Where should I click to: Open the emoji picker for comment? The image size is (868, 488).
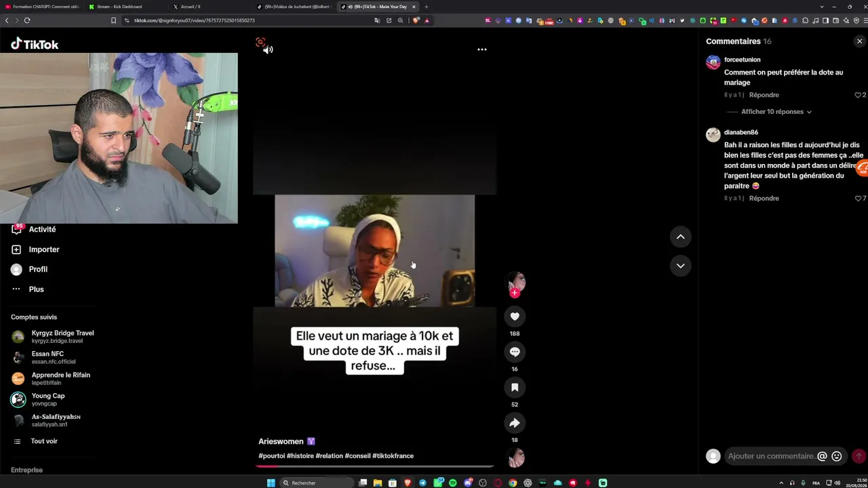837,456
